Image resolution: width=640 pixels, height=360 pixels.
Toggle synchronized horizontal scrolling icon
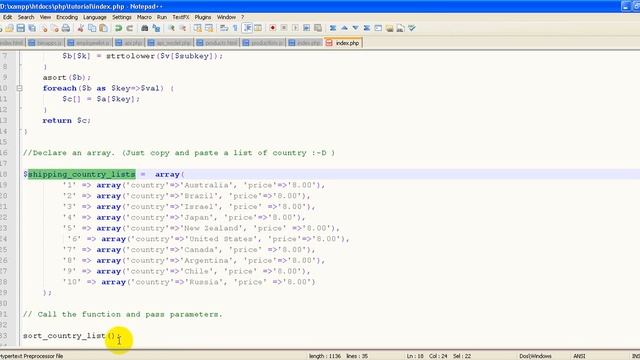(x=209, y=28)
